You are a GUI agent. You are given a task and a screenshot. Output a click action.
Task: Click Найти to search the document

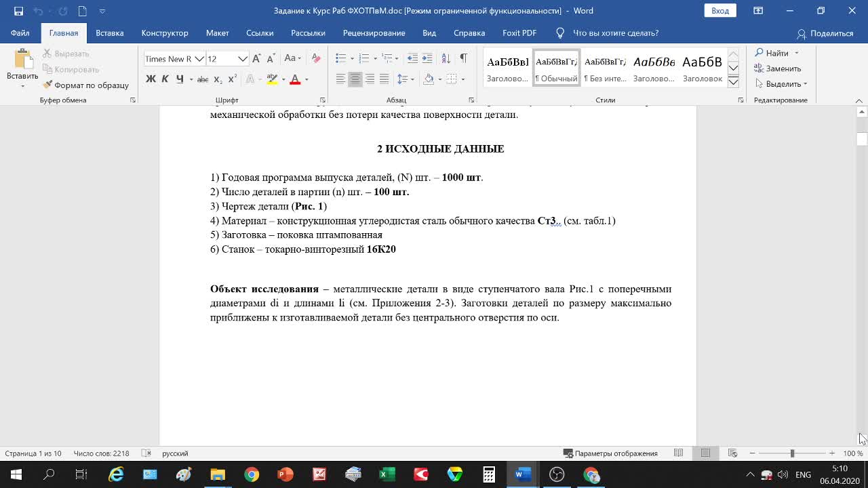[x=772, y=53]
